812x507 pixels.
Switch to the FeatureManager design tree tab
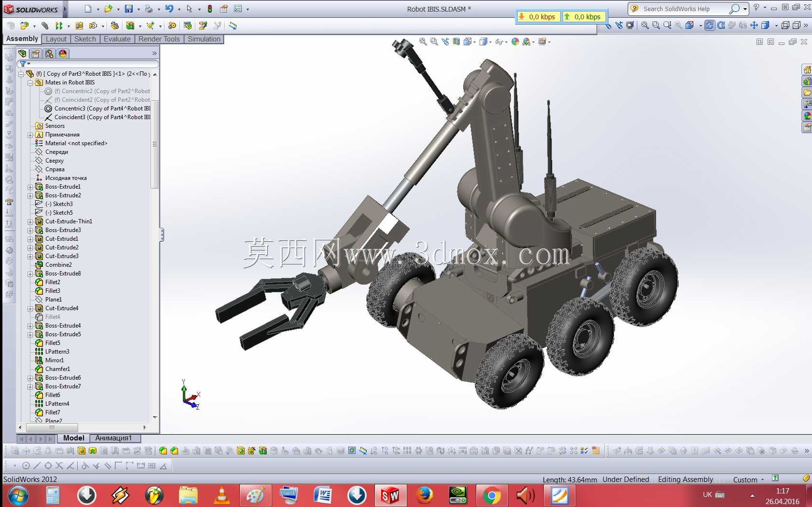[x=22, y=54]
